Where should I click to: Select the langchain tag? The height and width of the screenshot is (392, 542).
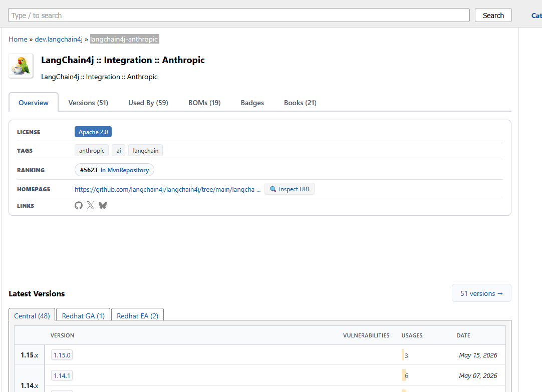click(x=146, y=151)
